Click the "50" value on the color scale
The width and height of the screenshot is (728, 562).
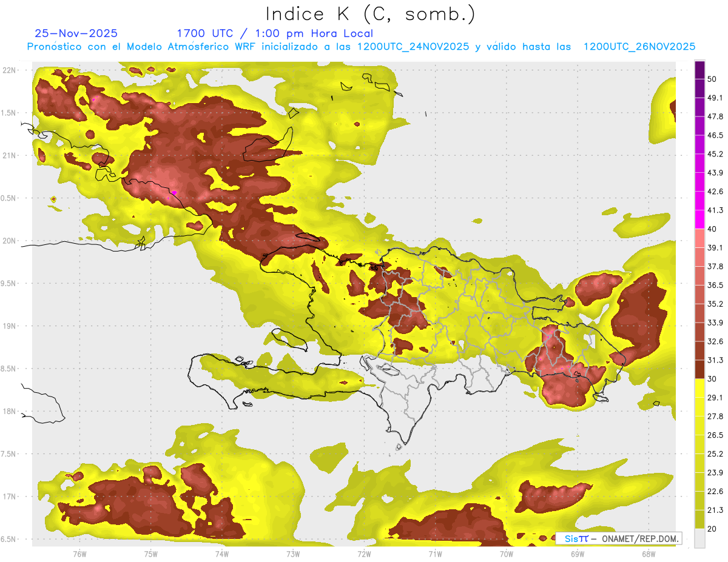[x=712, y=79]
